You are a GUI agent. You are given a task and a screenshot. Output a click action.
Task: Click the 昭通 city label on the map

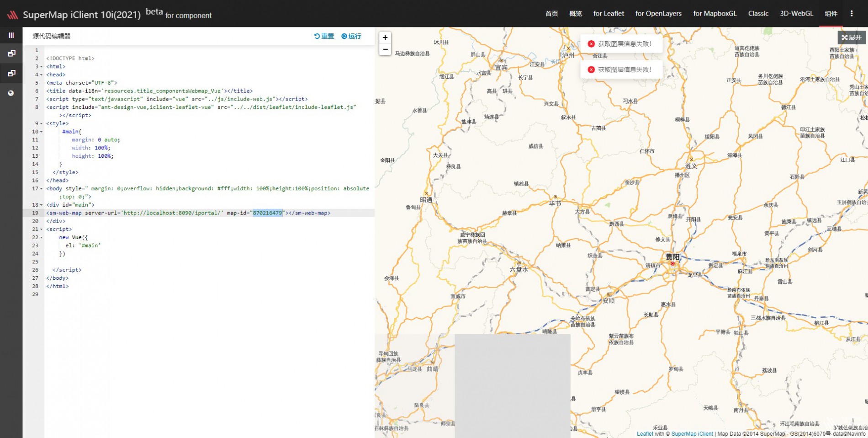click(426, 200)
